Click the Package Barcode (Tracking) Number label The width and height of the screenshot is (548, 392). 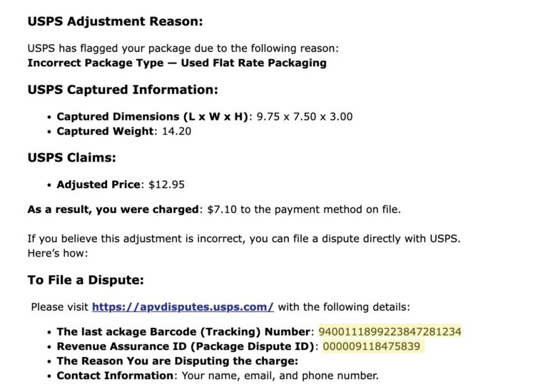[x=184, y=331]
